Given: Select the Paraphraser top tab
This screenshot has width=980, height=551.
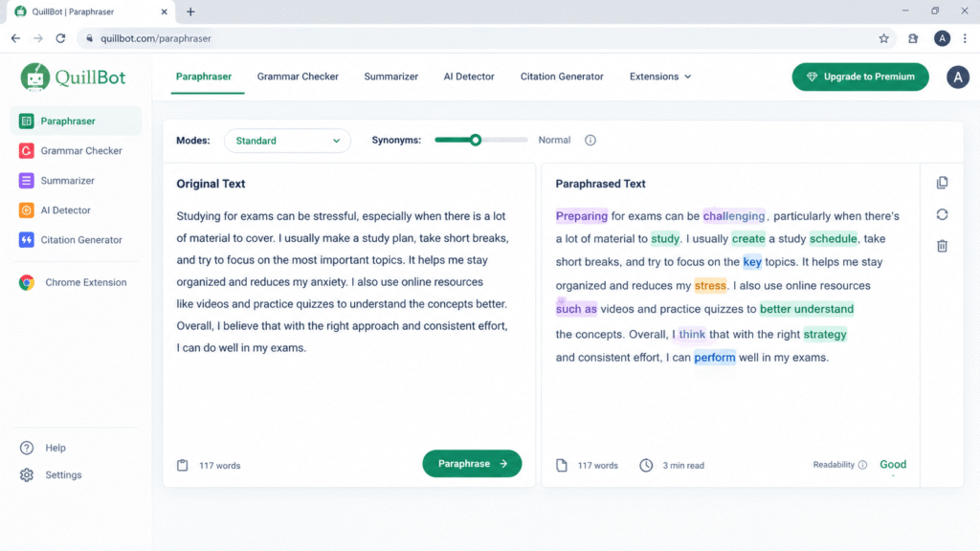Looking at the screenshot, I should (204, 77).
